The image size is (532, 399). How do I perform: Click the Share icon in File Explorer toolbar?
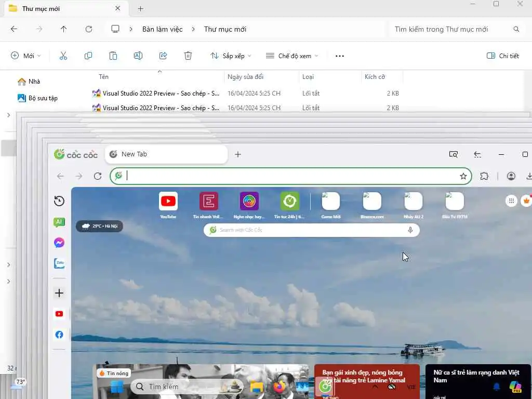click(x=163, y=56)
